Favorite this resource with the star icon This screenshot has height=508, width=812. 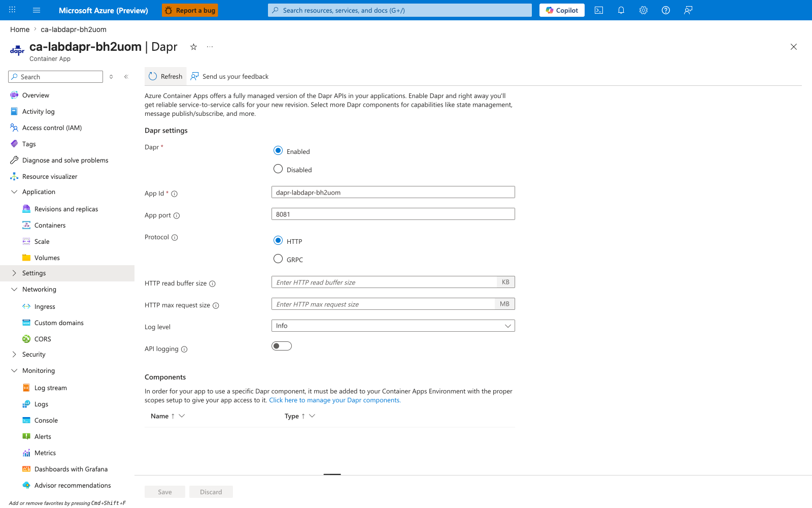coord(193,47)
